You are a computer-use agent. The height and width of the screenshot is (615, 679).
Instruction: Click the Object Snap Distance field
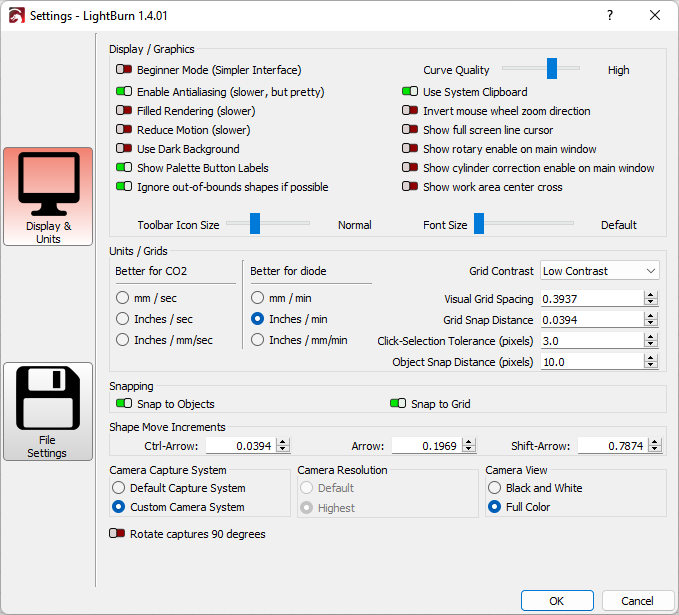[x=592, y=362]
